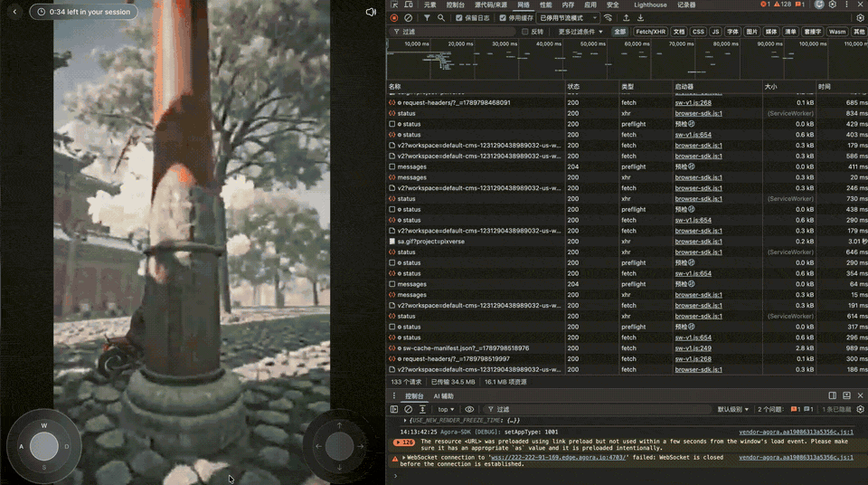Click the drawer expand icon beside close
This screenshot has height=485, width=868.
point(846,395)
